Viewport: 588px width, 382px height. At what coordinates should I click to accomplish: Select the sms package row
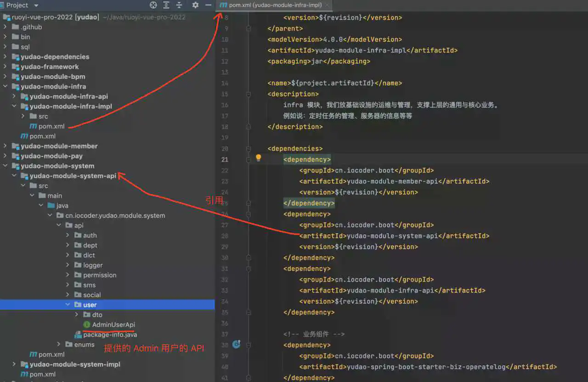tap(107, 285)
